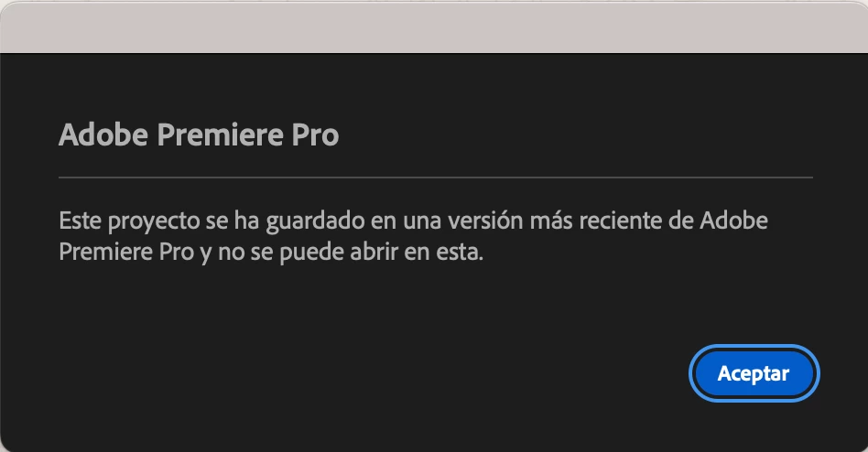Screen dimensions: 868x452
Task: Click the word "Adobe" ending the first message line
Action: click(x=734, y=221)
